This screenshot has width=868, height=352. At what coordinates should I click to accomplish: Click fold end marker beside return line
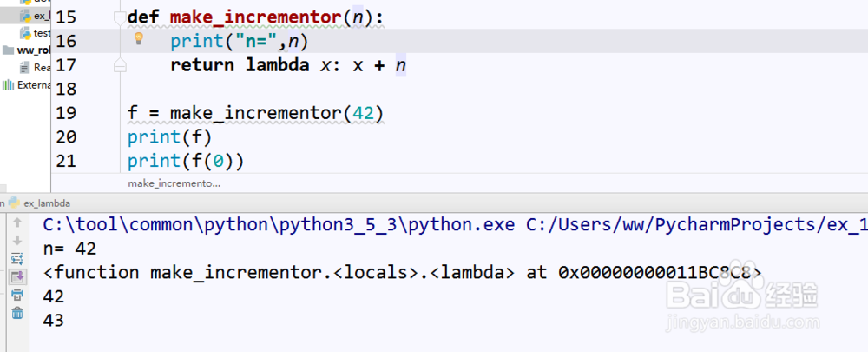click(x=120, y=65)
